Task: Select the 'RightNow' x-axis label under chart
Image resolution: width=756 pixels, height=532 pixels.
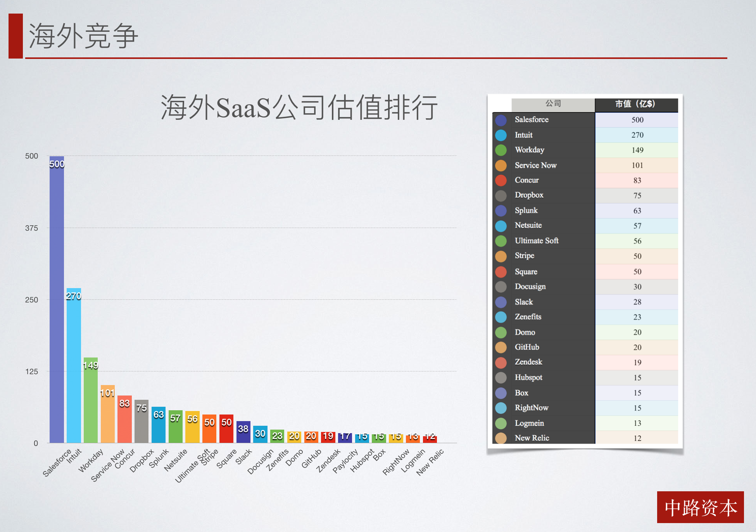Action: (x=396, y=462)
